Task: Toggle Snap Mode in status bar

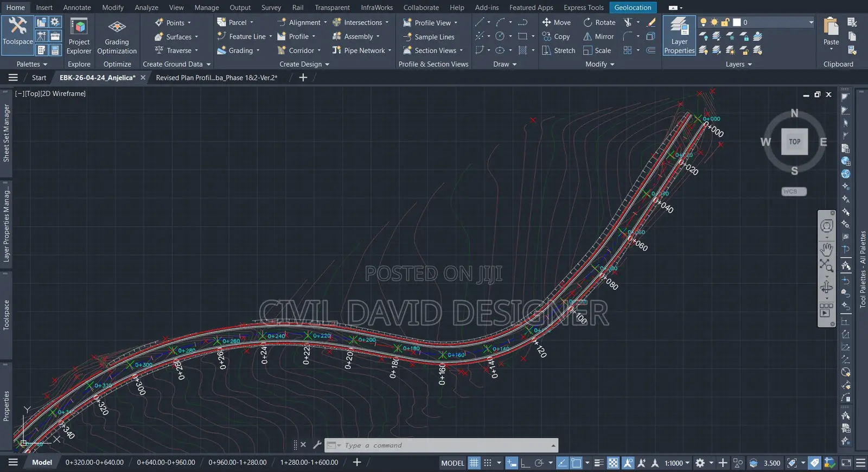Action: (x=488, y=463)
